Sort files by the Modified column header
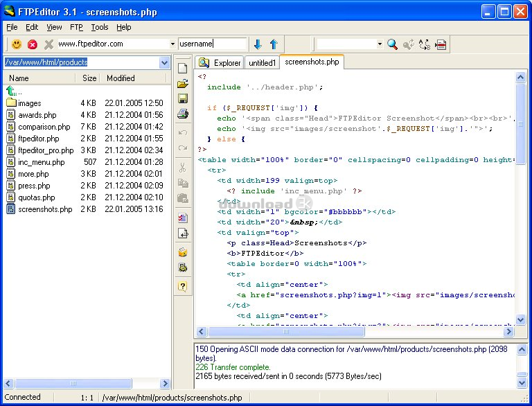This screenshot has height=406, width=532. click(121, 78)
